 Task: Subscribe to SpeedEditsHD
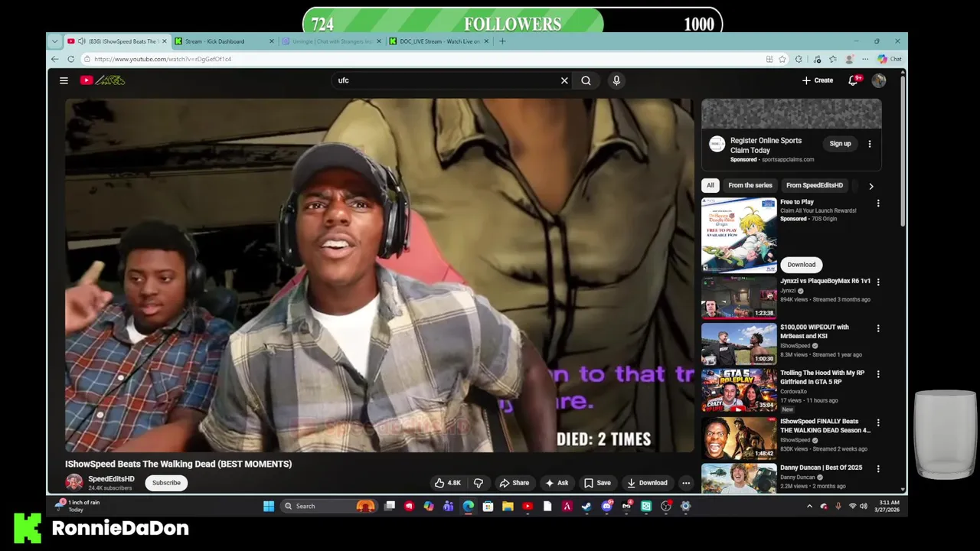point(166,483)
